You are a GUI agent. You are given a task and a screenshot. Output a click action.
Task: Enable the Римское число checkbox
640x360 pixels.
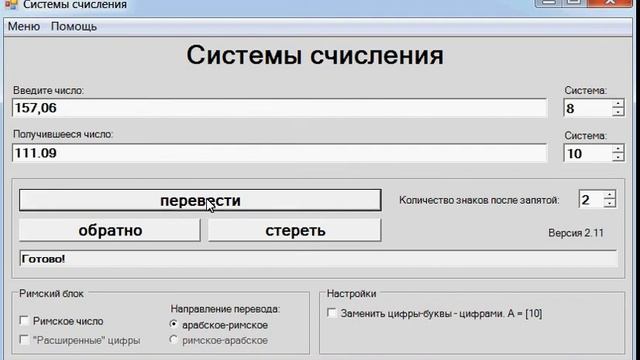click(24, 321)
